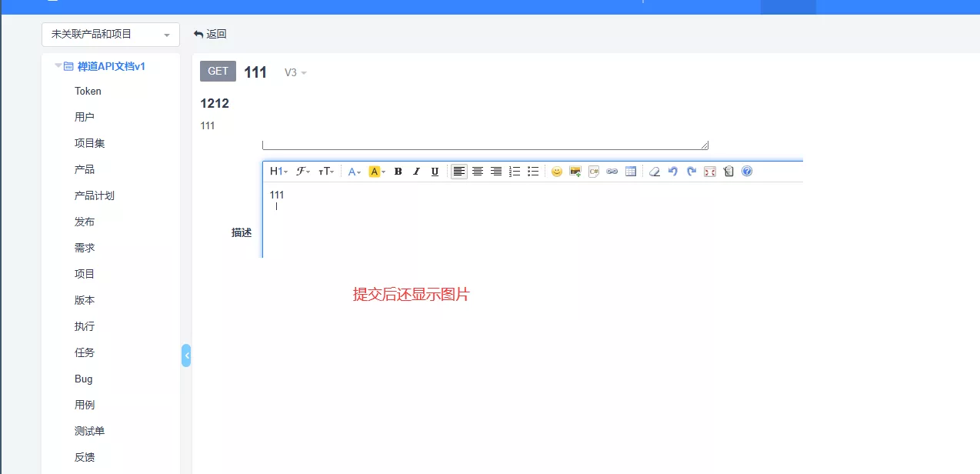
Task: Open the text color picker
Action: click(x=354, y=172)
